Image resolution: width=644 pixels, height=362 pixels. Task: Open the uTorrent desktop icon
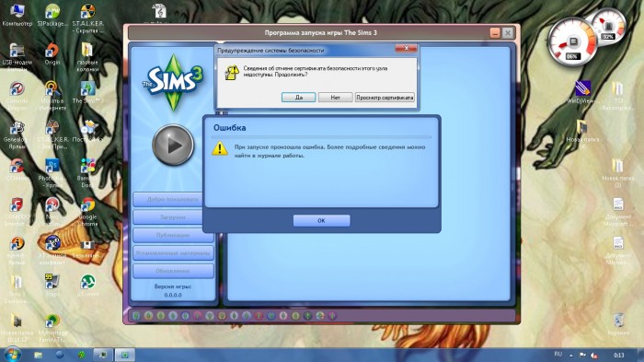87,286
